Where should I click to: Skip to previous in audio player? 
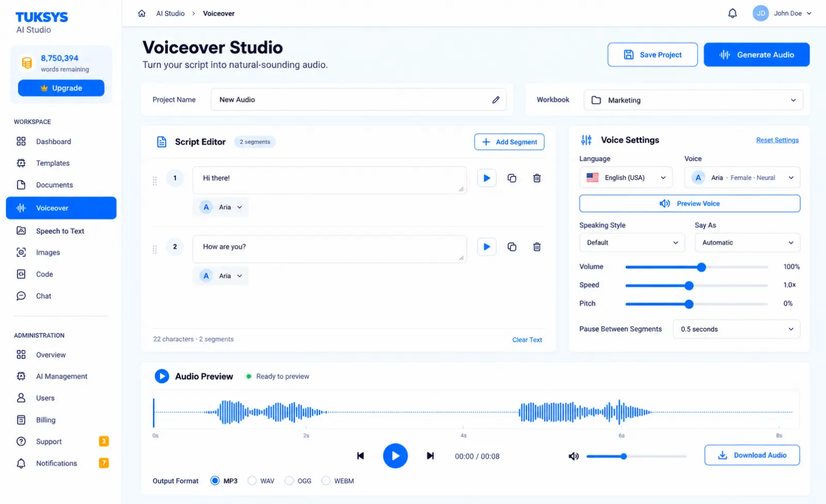(360, 456)
